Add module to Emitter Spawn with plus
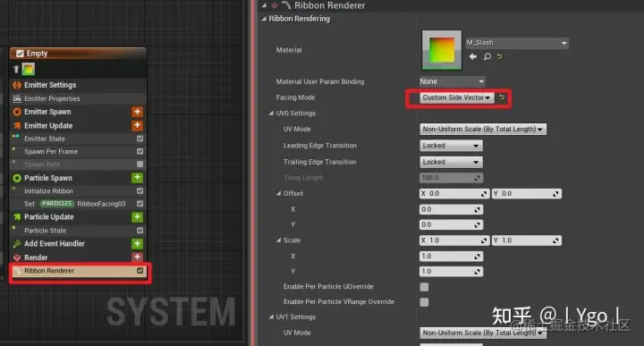The width and height of the screenshot is (644, 346). pos(137,111)
